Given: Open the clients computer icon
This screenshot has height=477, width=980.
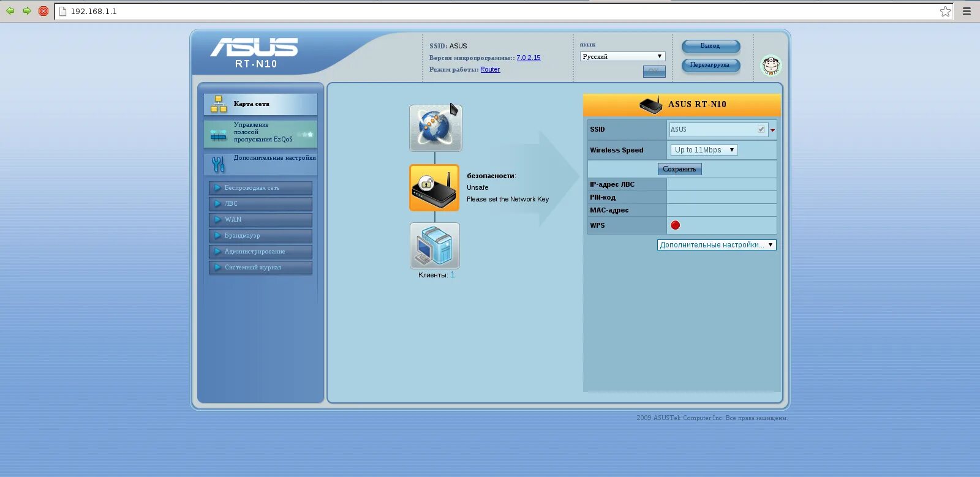Looking at the screenshot, I should point(435,246).
